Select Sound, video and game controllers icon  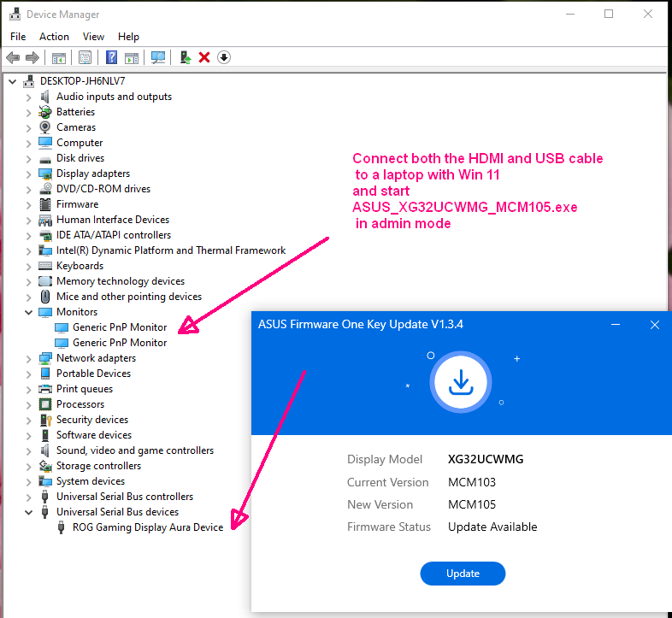click(45, 450)
